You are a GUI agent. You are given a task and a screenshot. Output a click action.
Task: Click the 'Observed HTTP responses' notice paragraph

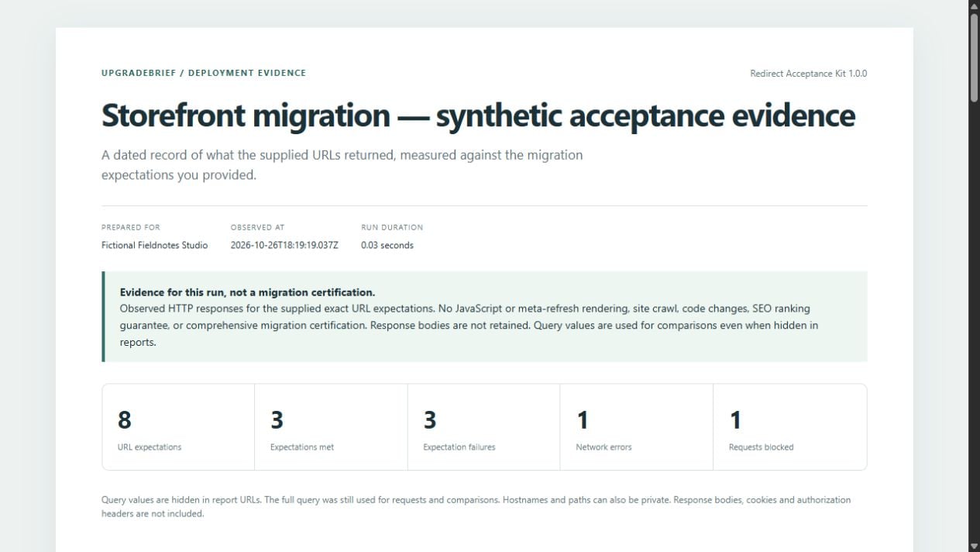(469, 325)
